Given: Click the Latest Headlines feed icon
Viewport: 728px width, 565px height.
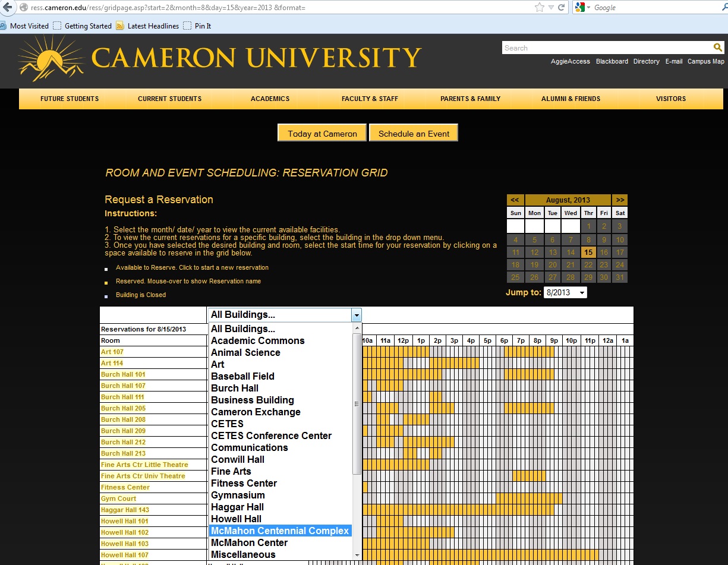Looking at the screenshot, I should (120, 26).
